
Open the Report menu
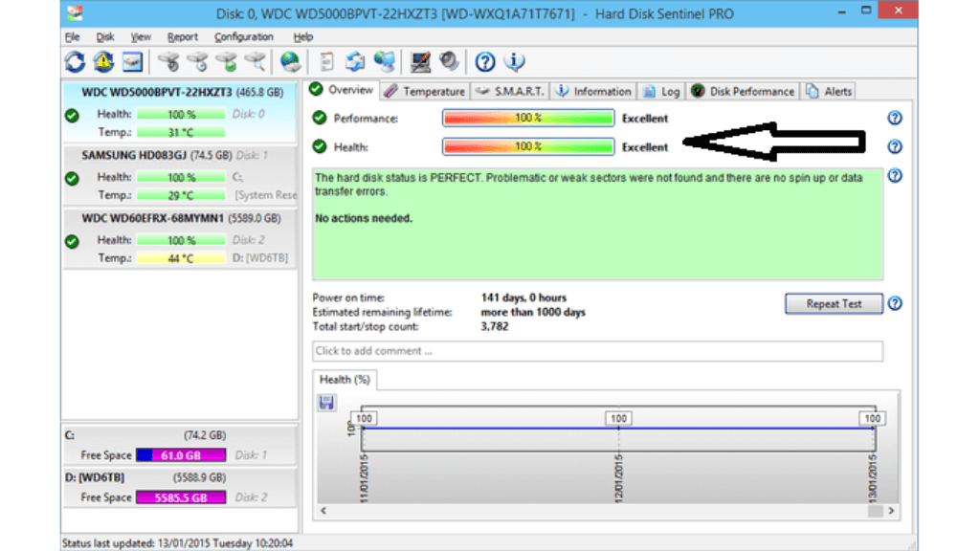pos(182,36)
